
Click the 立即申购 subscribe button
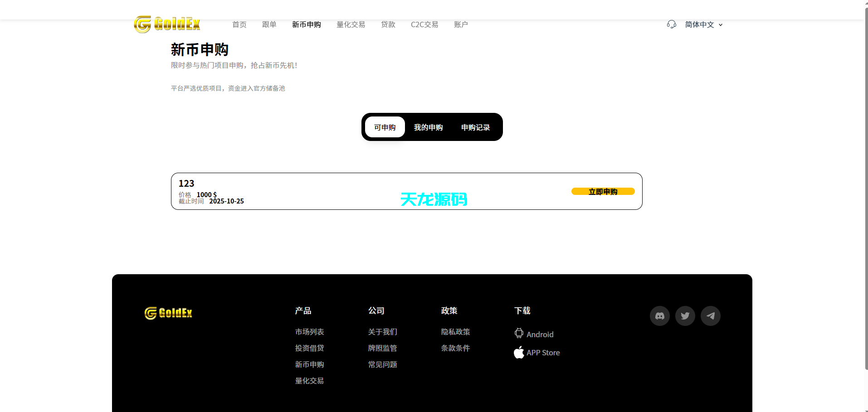coord(603,191)
